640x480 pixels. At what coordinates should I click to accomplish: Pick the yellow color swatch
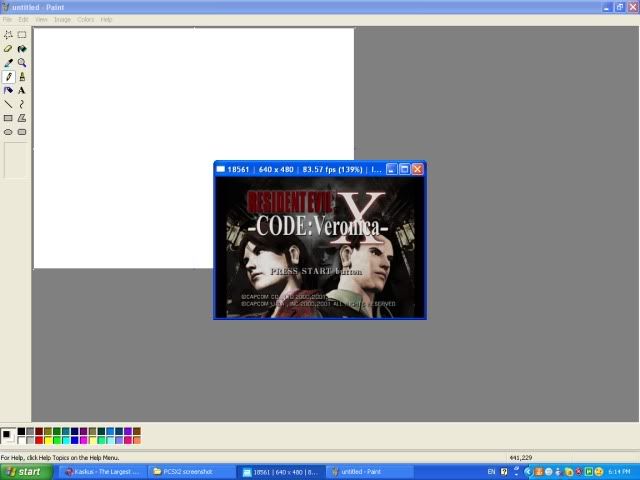coord(48,440)
